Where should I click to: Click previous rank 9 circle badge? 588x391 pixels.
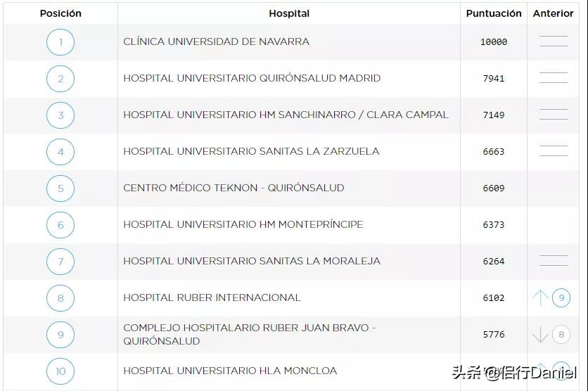click(x=561, y=298)
